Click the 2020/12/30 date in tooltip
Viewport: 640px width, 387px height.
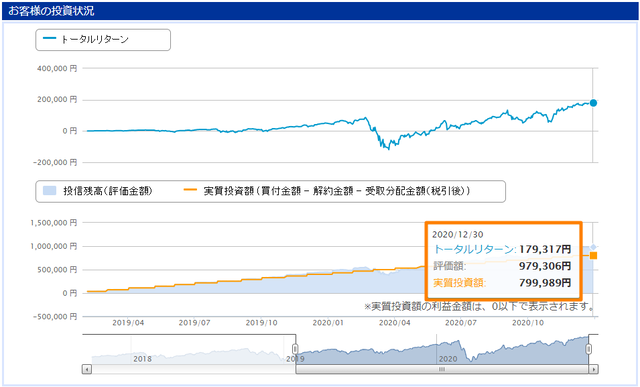click(458, 235)
